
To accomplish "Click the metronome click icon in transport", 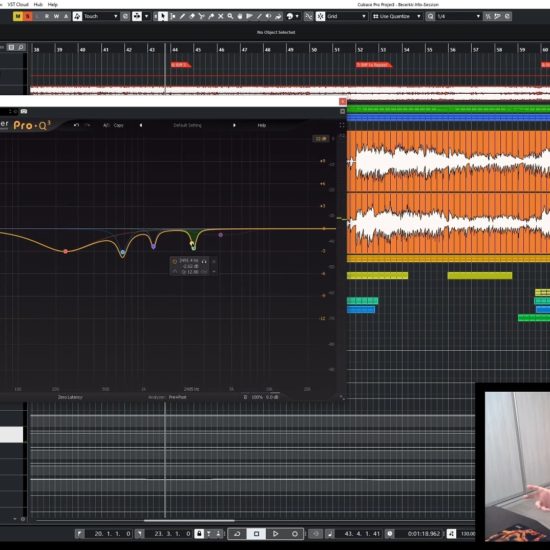I will (x=330, y=534).
